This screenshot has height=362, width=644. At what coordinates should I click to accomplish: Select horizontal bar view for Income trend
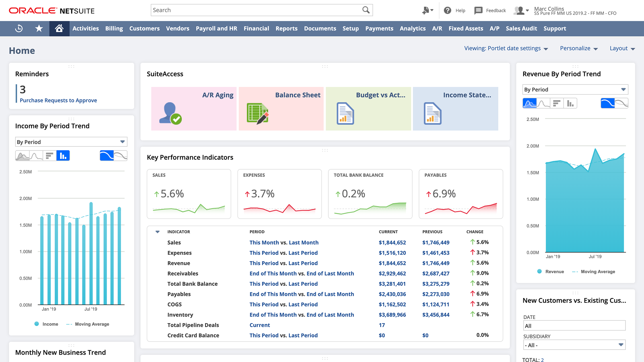[49, 155]
